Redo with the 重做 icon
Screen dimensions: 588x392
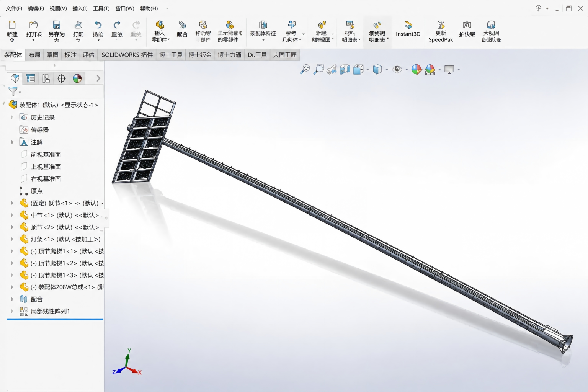point(117,25)
